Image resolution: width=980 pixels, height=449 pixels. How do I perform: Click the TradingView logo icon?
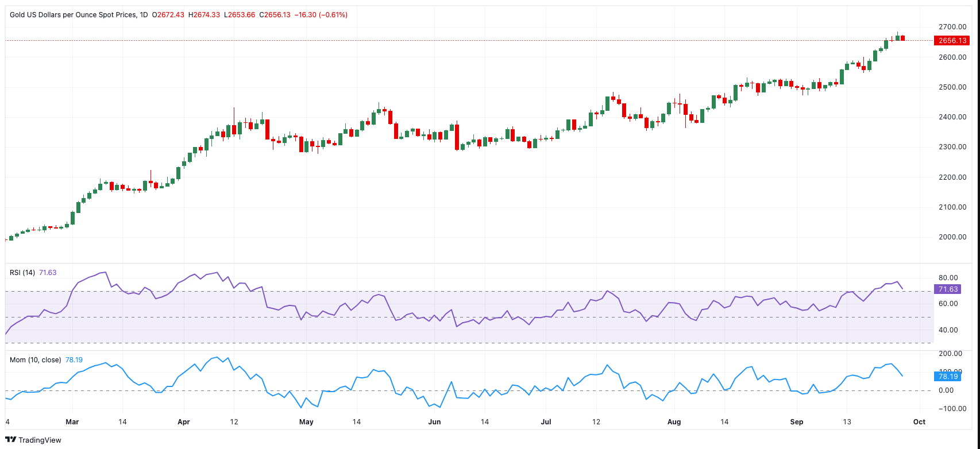11,440
